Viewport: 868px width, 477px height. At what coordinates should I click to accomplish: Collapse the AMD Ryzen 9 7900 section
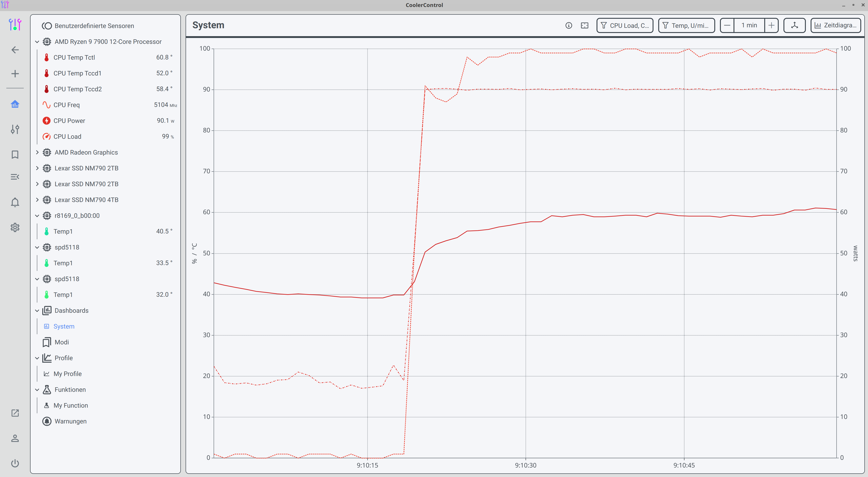37,41
